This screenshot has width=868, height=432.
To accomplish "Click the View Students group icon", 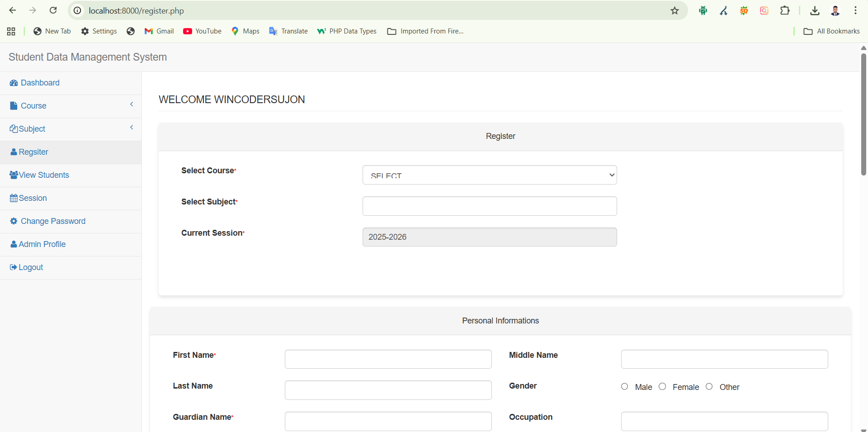I will point(14,175).
